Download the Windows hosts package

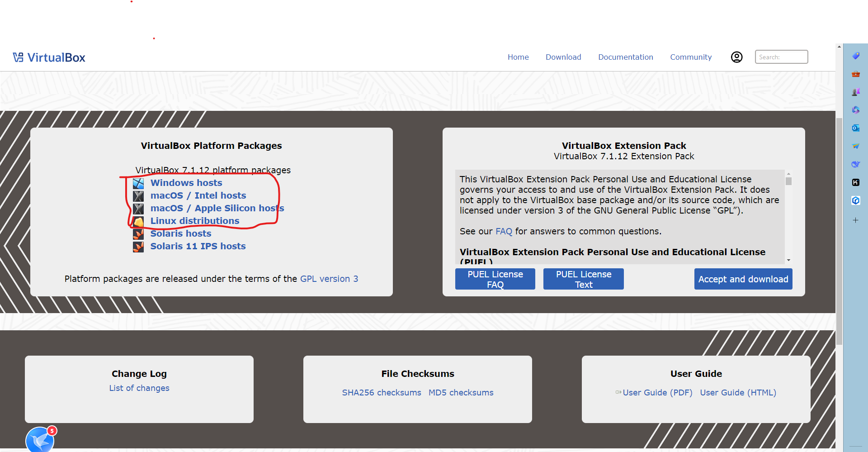click(x=186, y=183)
